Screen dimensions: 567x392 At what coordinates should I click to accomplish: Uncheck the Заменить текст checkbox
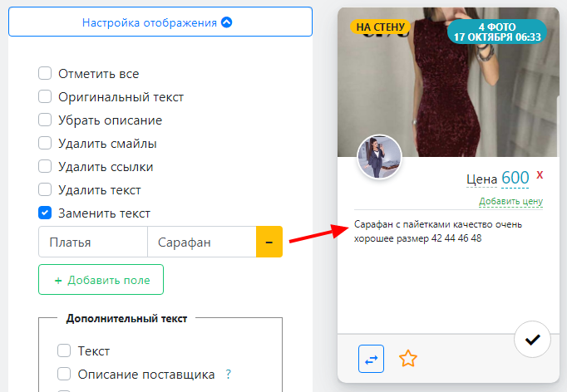[45, 213]
